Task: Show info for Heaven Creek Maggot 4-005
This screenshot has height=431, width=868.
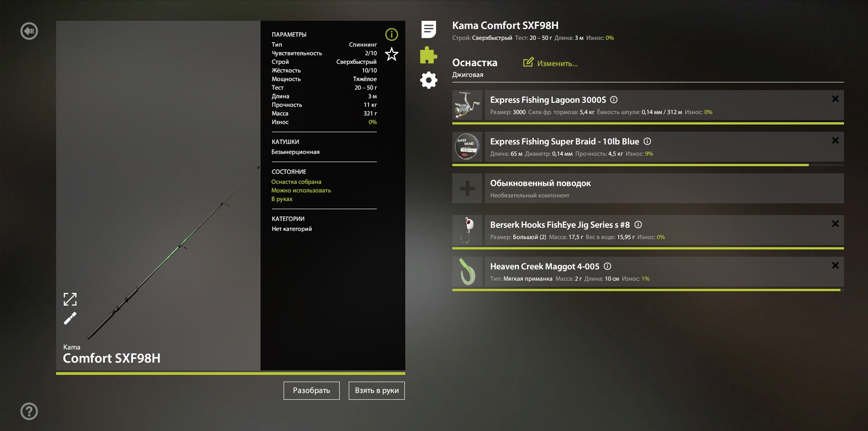Action: coord(607,266)
